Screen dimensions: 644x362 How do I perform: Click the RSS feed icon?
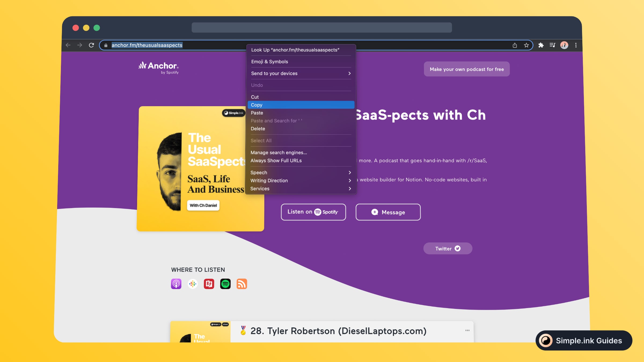[241, 284]
